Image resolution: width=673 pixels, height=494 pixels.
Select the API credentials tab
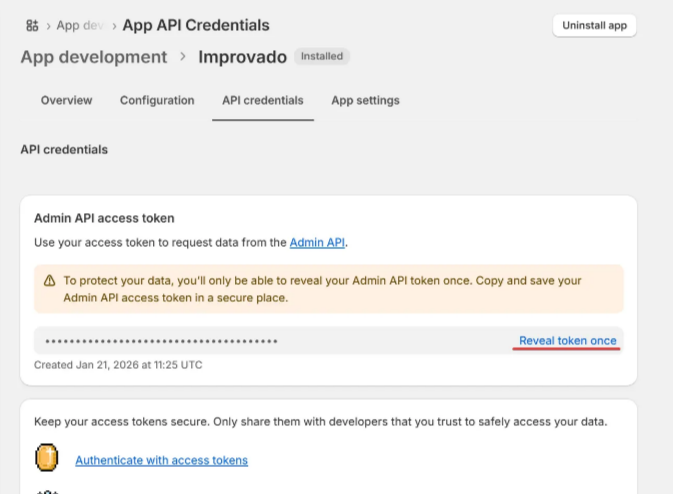point(263,100)
